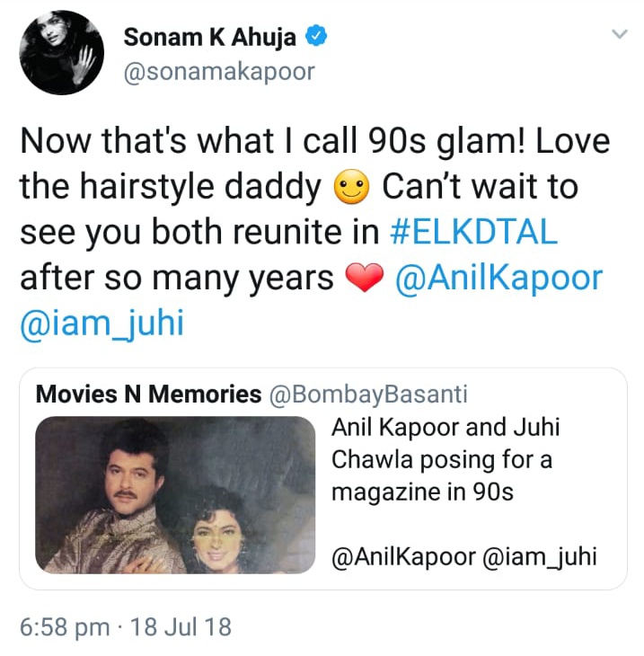
Task: Open the @BombayBasanti handle
Action: 368,394
